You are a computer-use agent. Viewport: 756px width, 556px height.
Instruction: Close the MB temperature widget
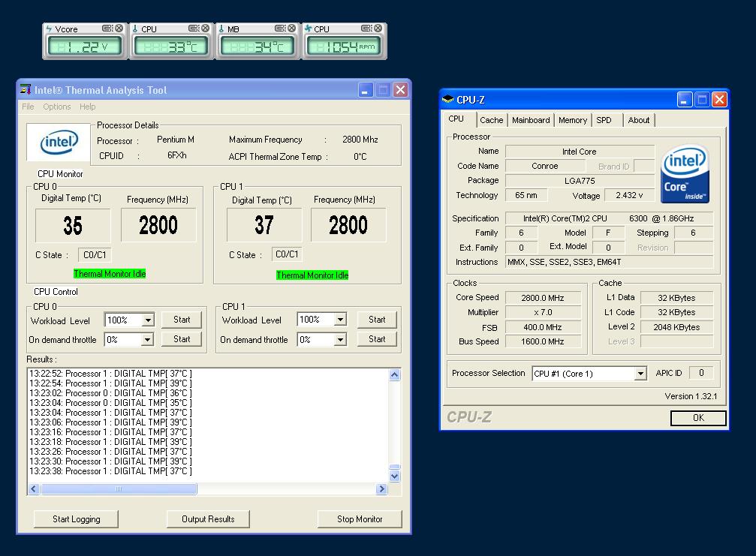pyautogui.click(x=292, y=29)
